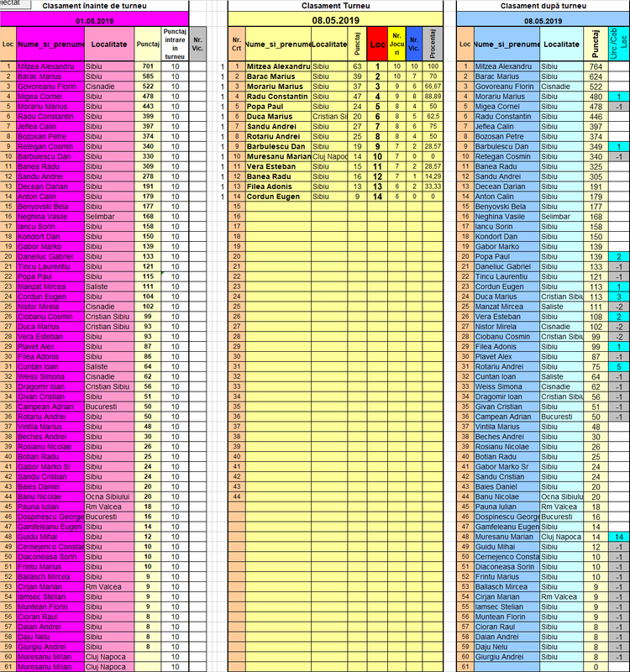This screenshot has height=672, width=630.
Task: Click the cyan 3 cell for Duca Marius
Action: tap(619, 297)
